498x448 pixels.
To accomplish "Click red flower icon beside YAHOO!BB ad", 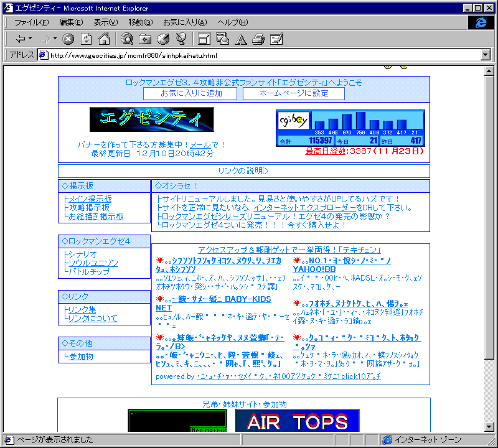I will click(297, 260).
